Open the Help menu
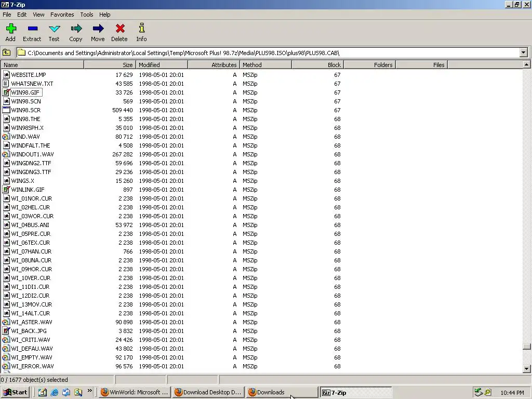Image resolution: width=532 pixels, height=399 pixels. (x=105, y=15)
